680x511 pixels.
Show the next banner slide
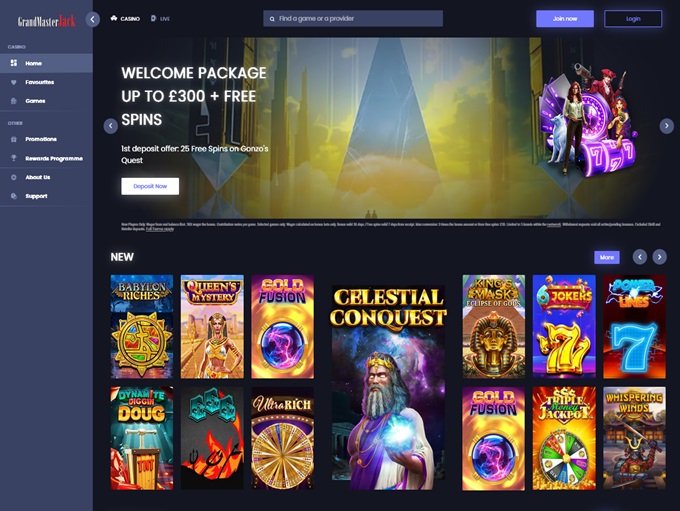[667, 126]
